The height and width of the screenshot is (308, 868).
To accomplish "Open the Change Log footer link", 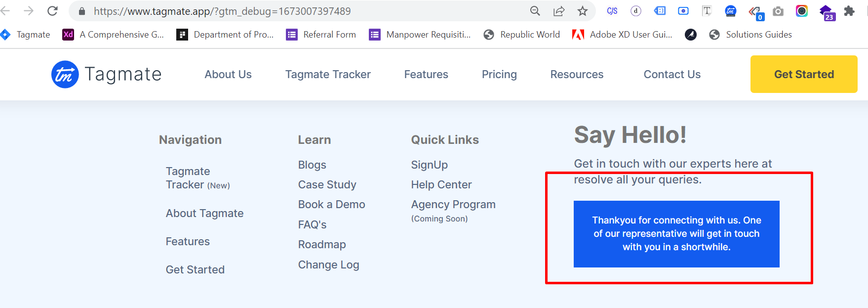I will tap(328, 264).
